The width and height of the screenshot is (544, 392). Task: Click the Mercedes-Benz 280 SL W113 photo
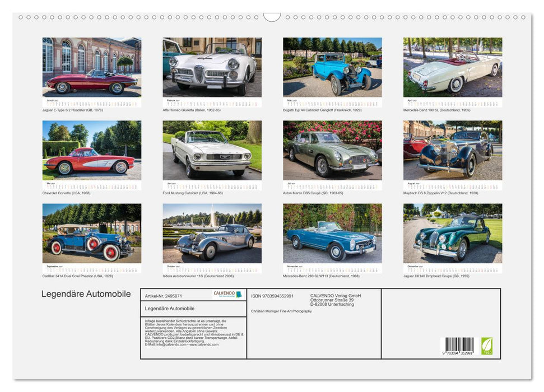pyautogui.click(x=332, y=233)
